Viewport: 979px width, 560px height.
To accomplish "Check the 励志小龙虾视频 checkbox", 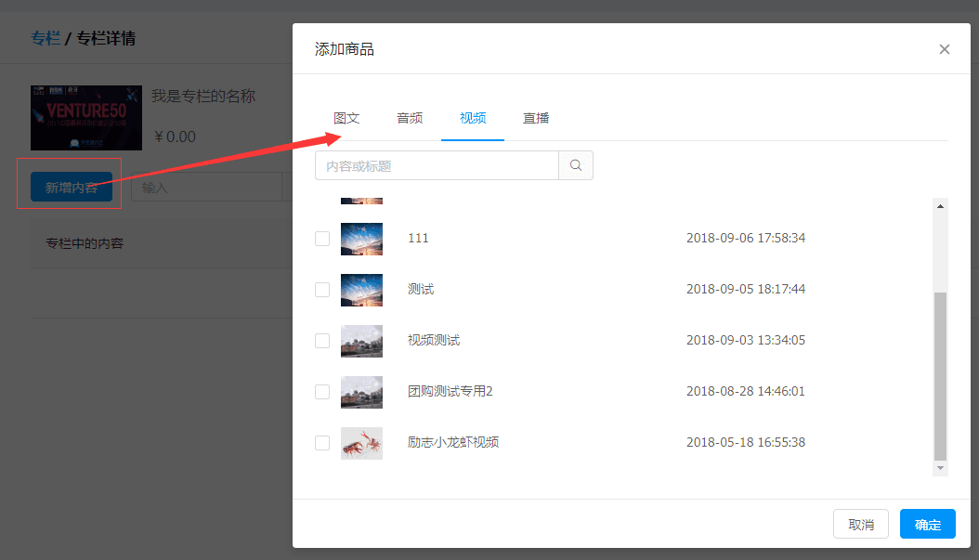I will [322, 443].
